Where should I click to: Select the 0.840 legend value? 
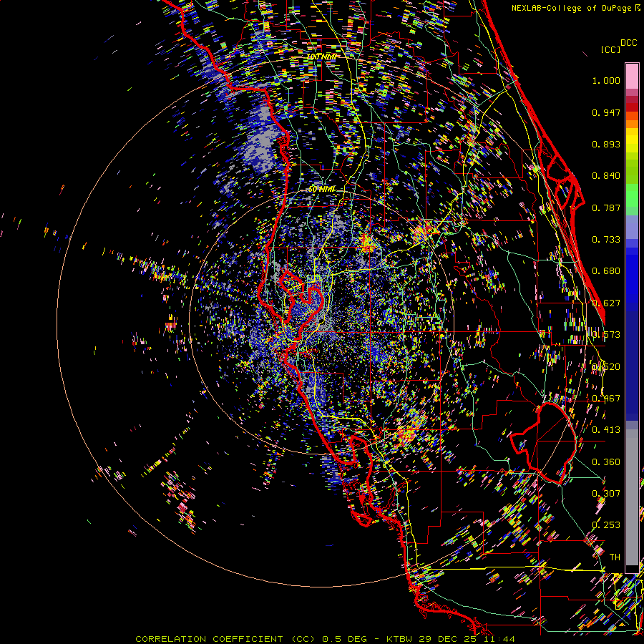[606, 176]
